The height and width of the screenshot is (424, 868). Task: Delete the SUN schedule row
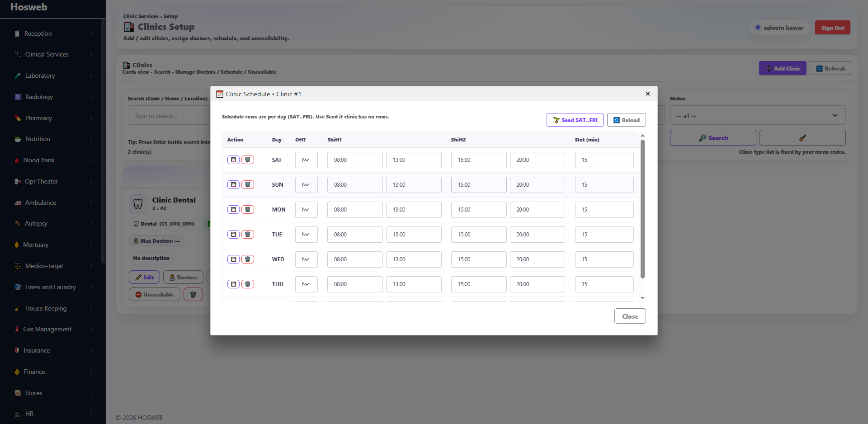coord(248,184)
